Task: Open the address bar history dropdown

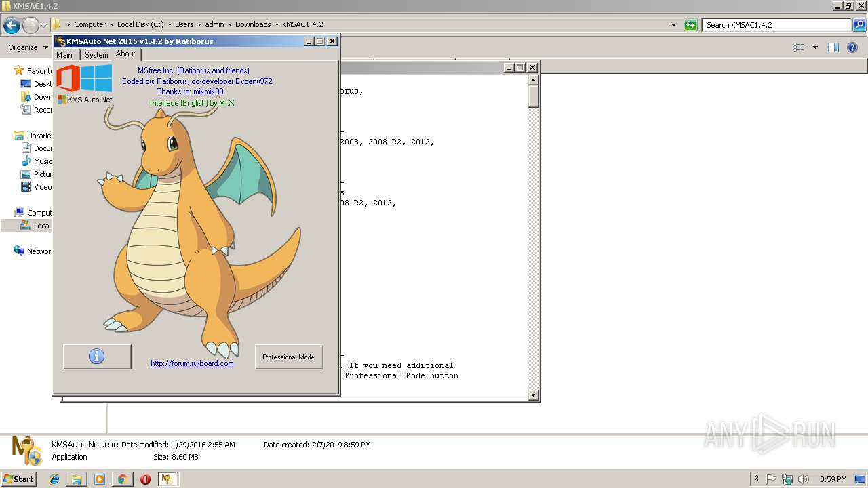Action: pyautogui.click(x=673, y=25)
